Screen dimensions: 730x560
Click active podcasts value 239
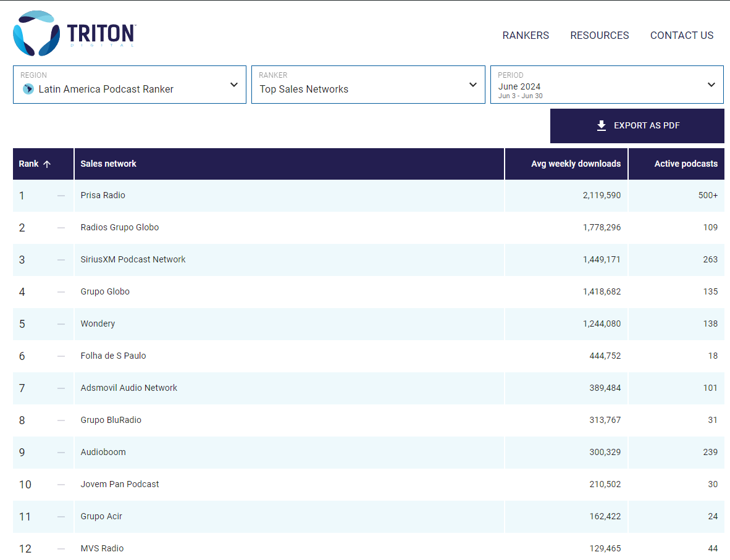pyautogui.click(x=710, y=452)
